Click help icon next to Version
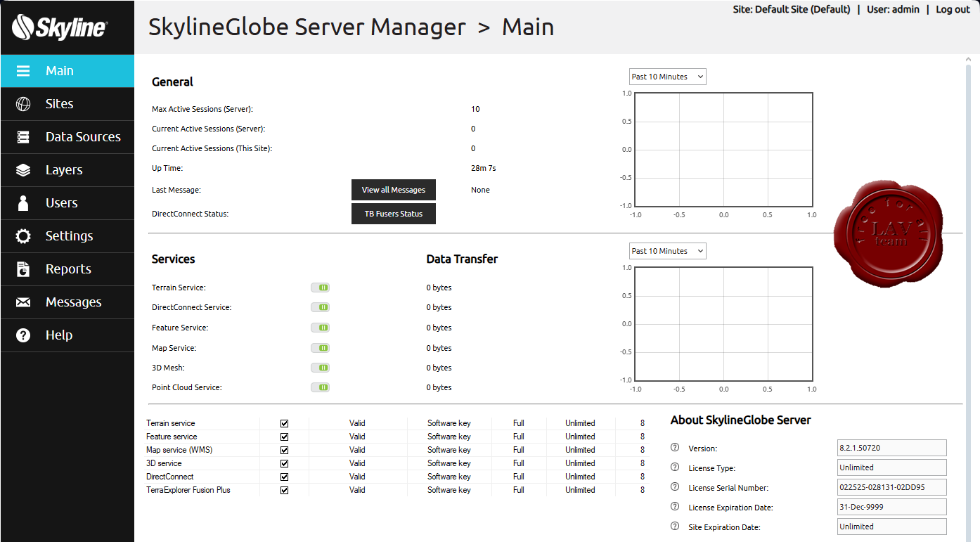The height and width of the screenshot is (542, 980). tap(675, 448)
